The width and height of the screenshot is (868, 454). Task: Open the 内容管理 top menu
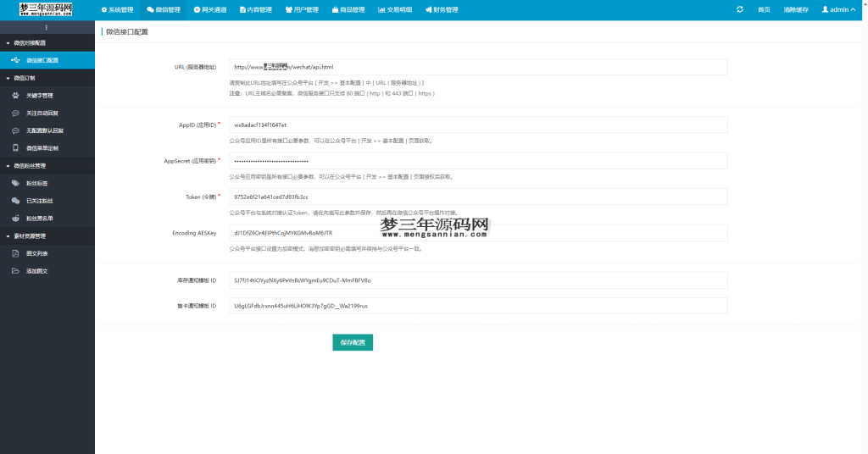pyautogui.click(x=256, y=10)
